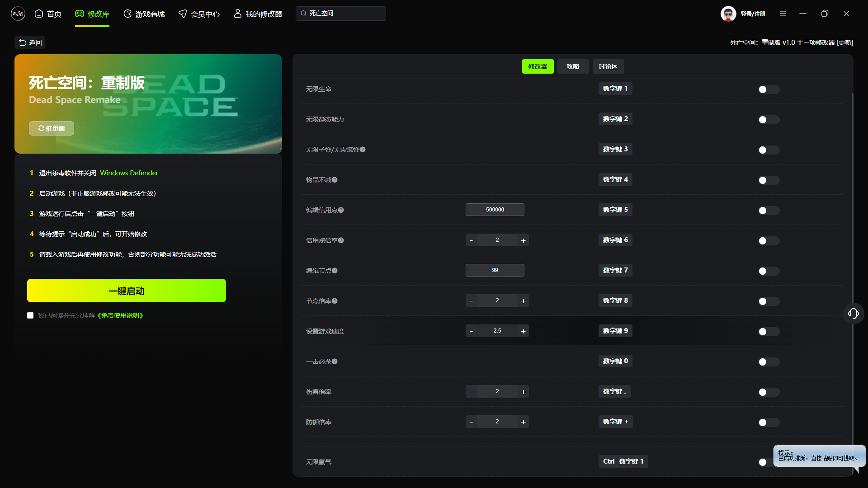
Task: Open the hamburger menu icon in title bar
Action: pos(783,14)
